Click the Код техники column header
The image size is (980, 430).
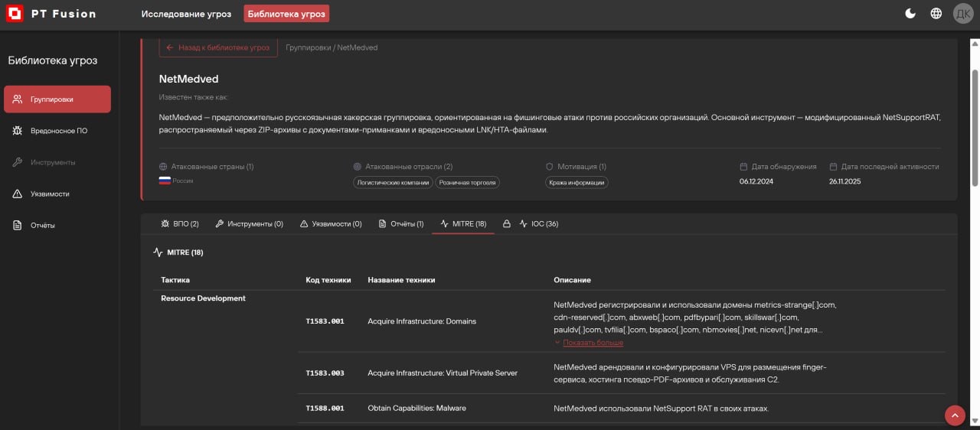click(x=328, y=280)
